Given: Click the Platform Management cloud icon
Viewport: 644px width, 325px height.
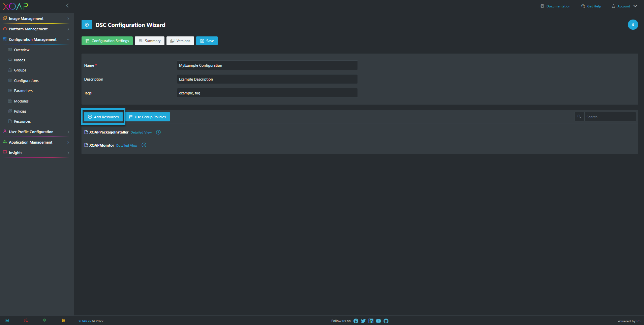Looking at the screenshot, I should click(x=5, y=29).
